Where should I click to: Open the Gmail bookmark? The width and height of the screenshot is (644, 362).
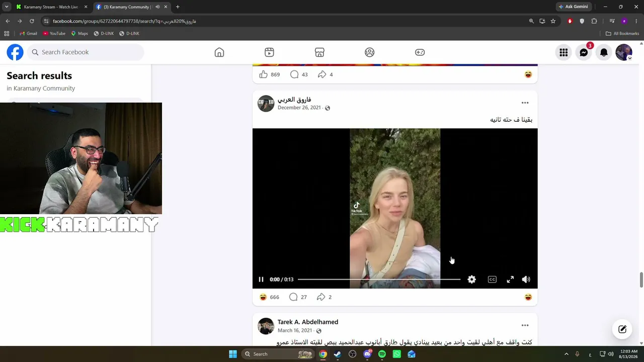(x=28, y=33)
